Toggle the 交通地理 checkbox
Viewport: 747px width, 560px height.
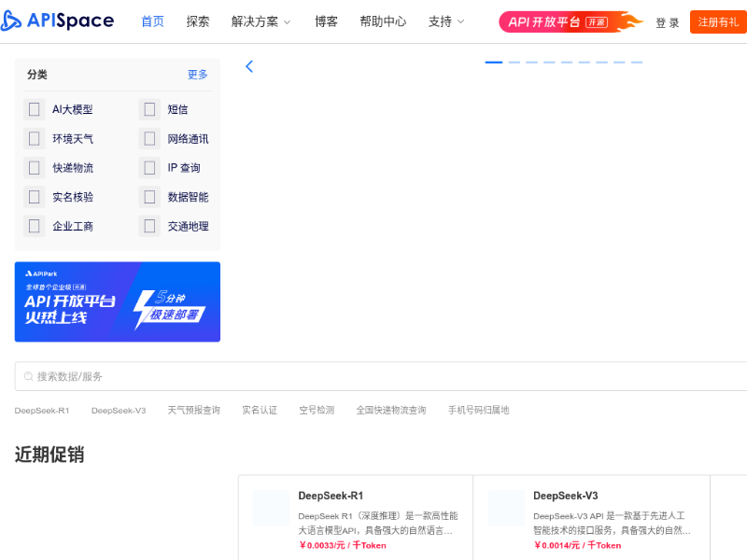[149, 226]
